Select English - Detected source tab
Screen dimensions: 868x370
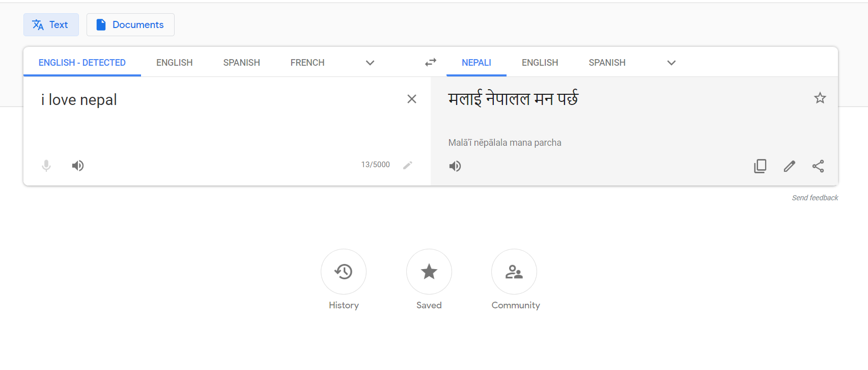pyautogui.click(x=82, y=62)
